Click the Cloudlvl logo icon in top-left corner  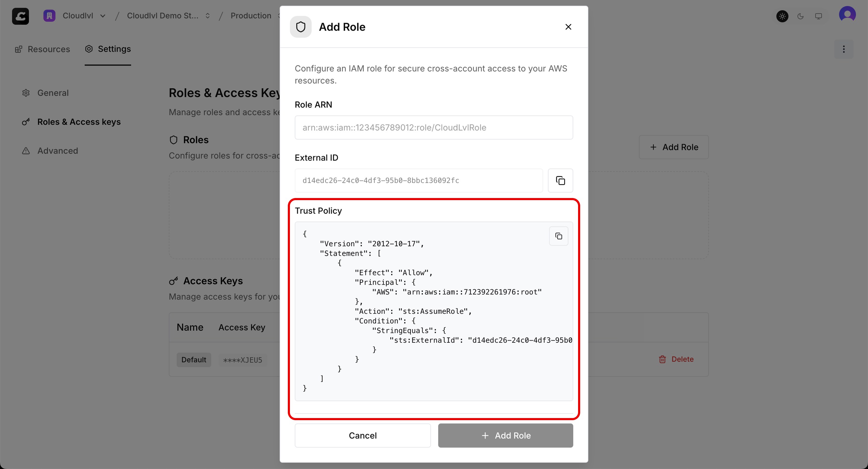click(20, 16)
